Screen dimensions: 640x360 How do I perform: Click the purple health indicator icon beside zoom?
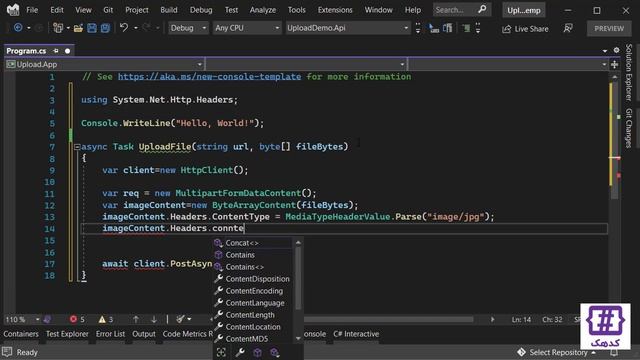(x=48, y=319)
